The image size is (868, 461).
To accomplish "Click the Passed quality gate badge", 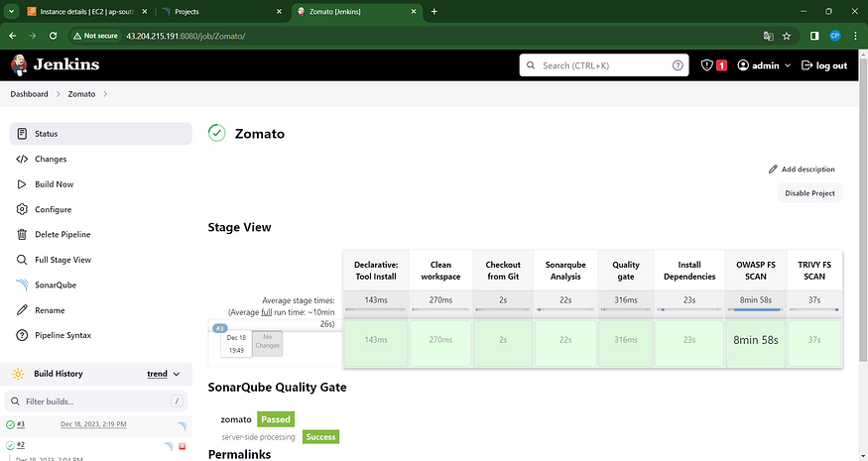I will (275, 419).
